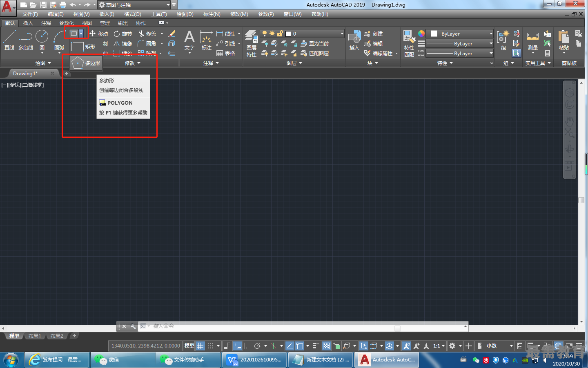Switch to the Parametric (参数化) ribbon tab
This screenshot has height=368, width=588.
tap(67, 23)
